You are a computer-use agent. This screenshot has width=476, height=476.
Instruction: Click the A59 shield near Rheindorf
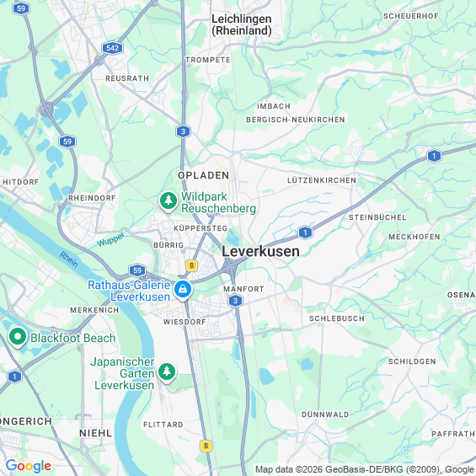tap(67, 142)
